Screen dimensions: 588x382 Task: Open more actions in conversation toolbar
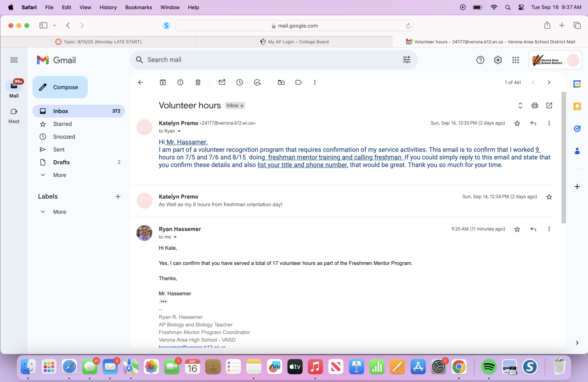pyautogui.click(x=315, y=82)
